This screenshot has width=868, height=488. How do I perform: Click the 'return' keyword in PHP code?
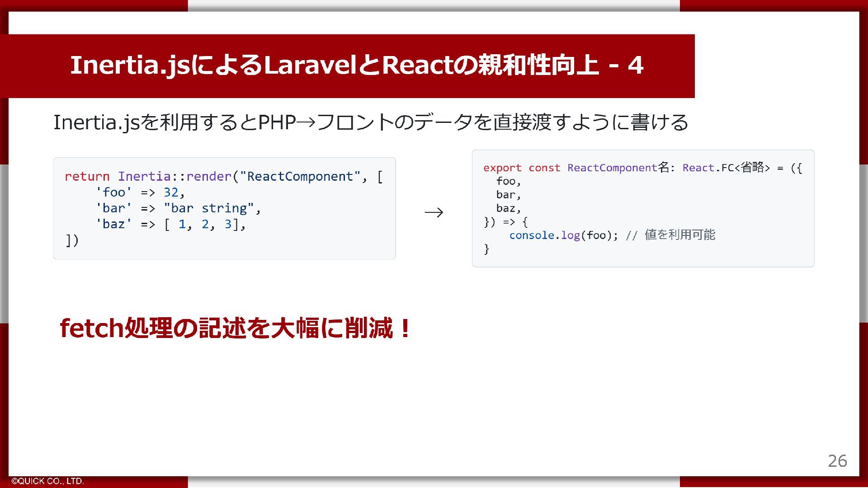tap(87, 176)
